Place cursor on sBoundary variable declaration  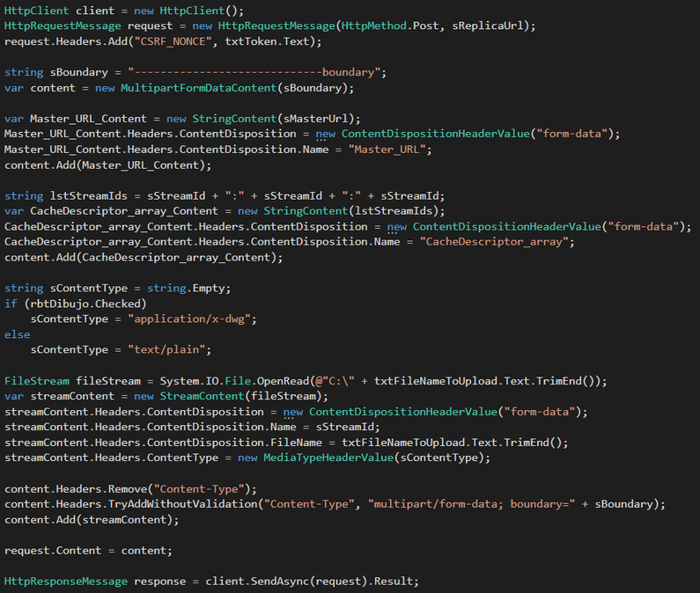(x=78, y=72)
